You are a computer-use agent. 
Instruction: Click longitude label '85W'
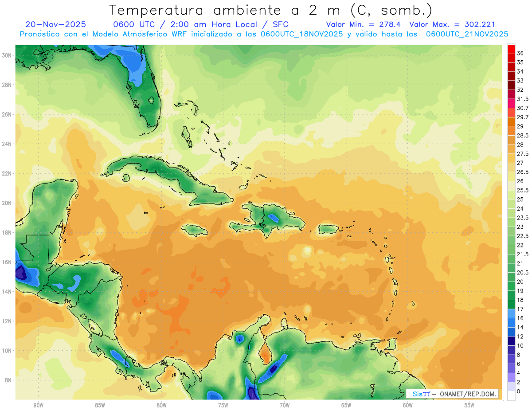tap(100, 405)
